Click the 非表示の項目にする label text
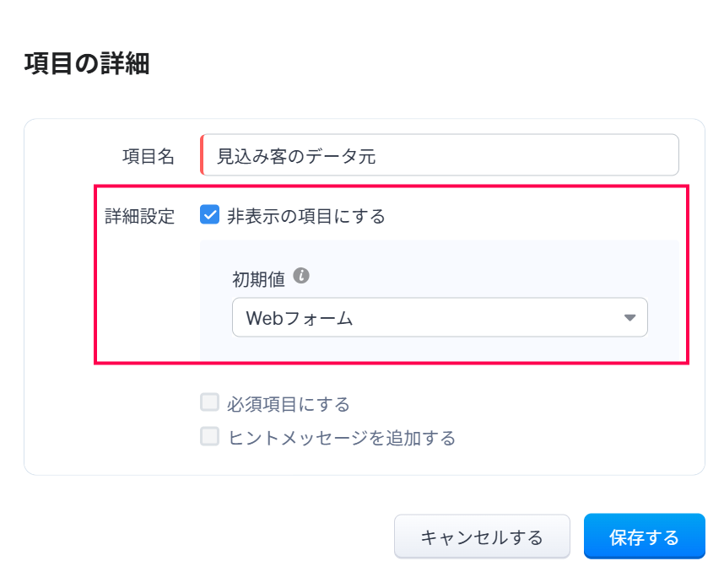Screen dimensions: 724x588 [x=305, y=217]
